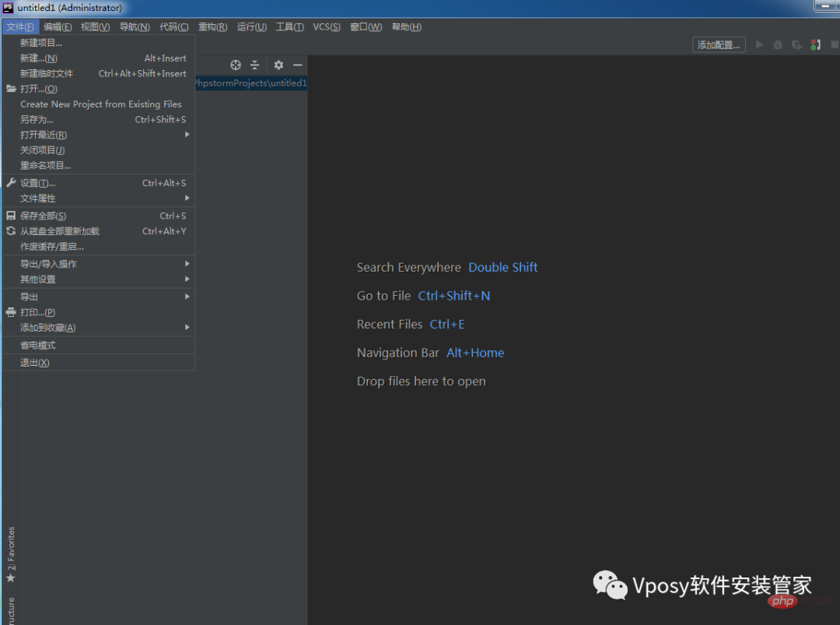This screenshot has height=625, width=840.
Task: Click the Run with Coverage icon
Action: [x=796, y=45]
